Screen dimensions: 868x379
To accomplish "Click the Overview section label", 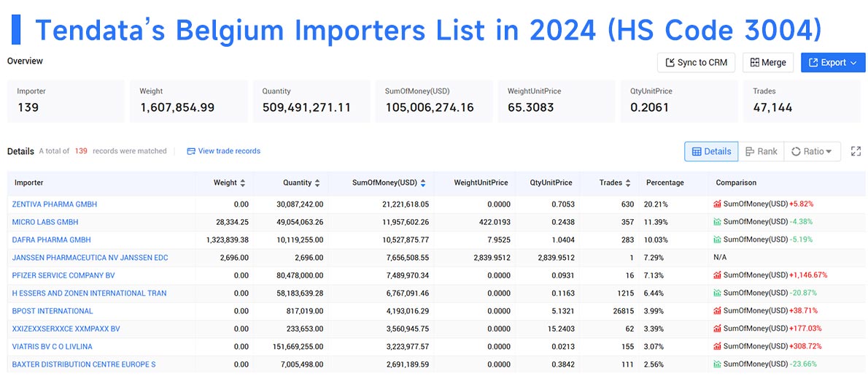I will (x=25, y=61).
